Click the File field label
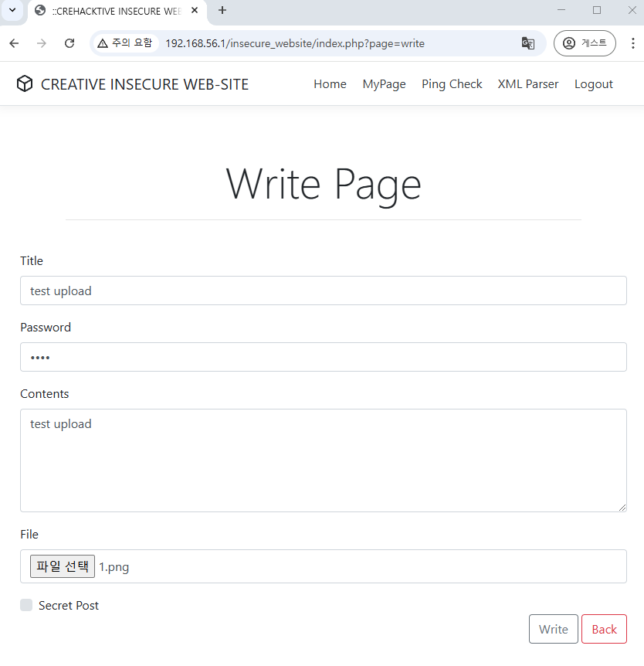Viewport: 644px width, 666px height. click(x=29, y=535)
